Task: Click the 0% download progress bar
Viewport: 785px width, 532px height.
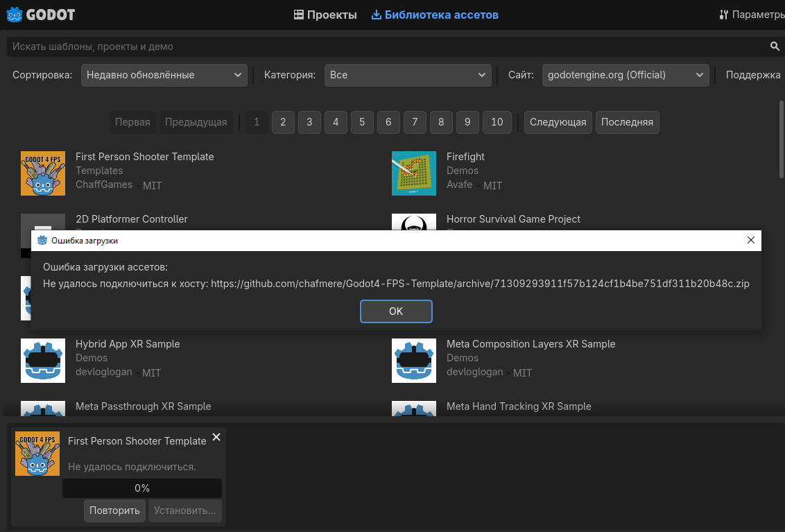Action: [142, 488]
